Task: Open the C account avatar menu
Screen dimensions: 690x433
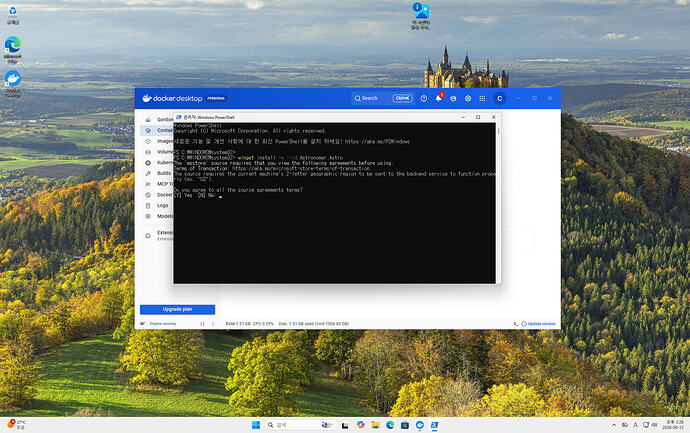Action: 499,99
